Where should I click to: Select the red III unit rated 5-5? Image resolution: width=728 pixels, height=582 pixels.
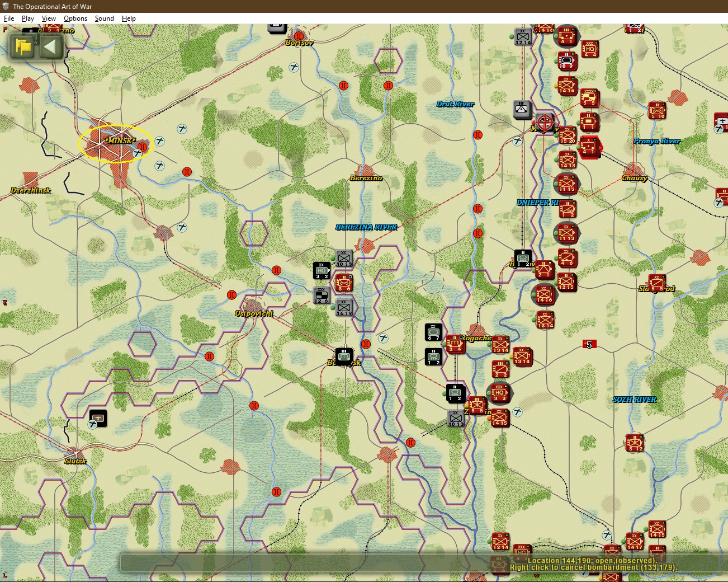477,405
